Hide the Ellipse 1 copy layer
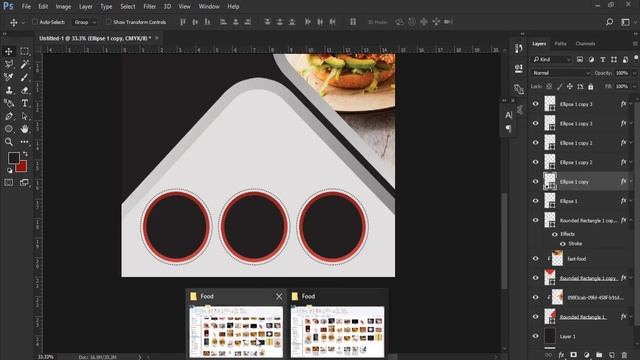 [536, 182]
